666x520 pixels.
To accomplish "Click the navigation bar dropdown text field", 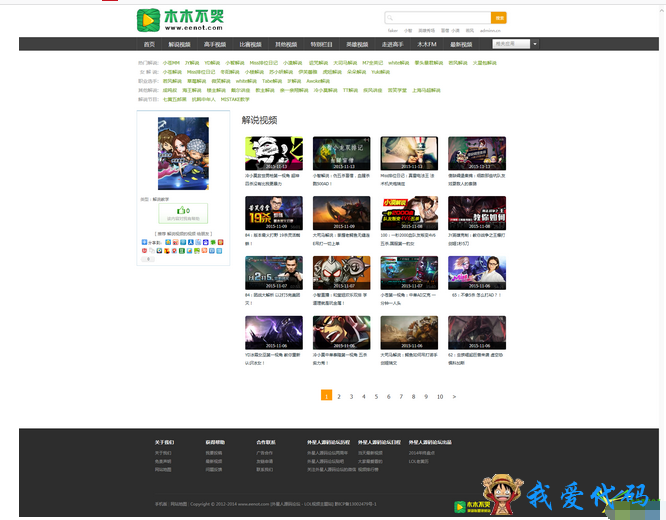I will tap(511, 44).
